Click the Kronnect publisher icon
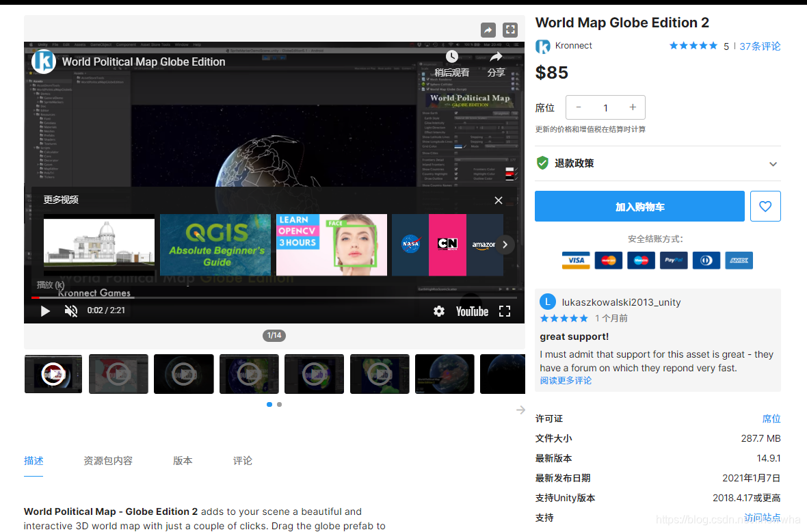The image size is (807, 532). (542, 46)
